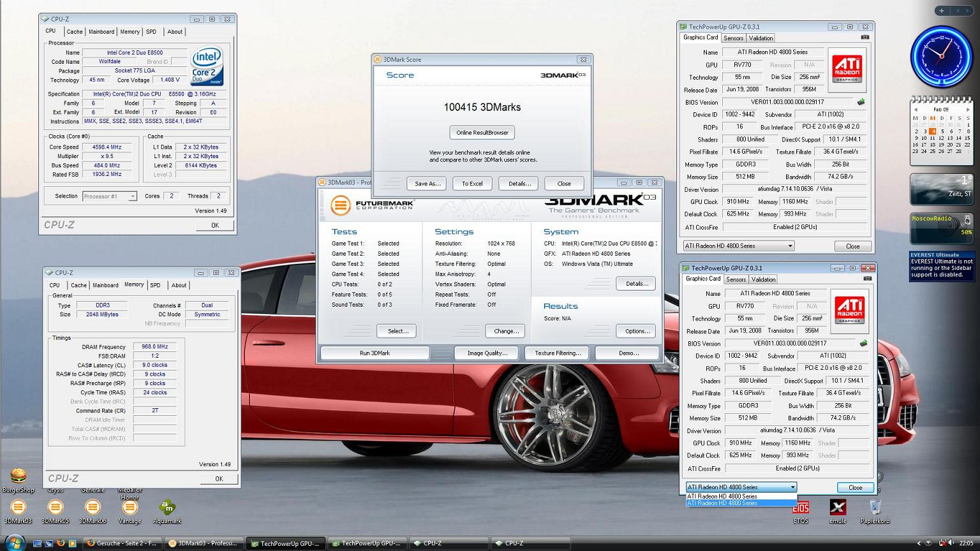Open media player from Quick Launch
The height and width of the screenshot is (551, 980).
(72, 543)
